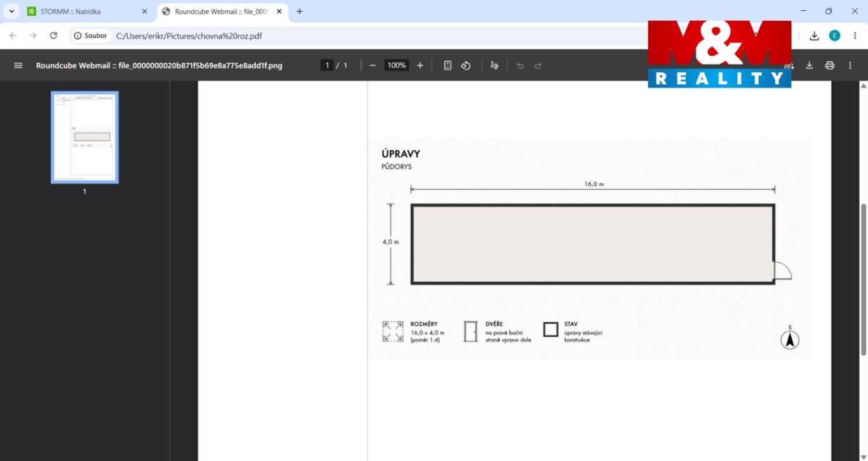Click the undo arrow in PDF toolbar
Viewport: 868px width, 461px height.
pyautogui.click(x=520, y=65)
